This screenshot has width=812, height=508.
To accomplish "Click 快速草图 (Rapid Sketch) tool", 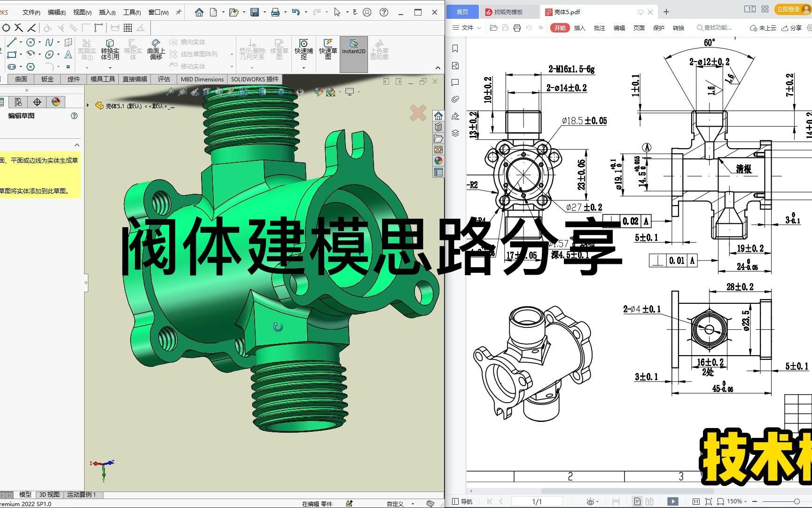I will [328, 49].
